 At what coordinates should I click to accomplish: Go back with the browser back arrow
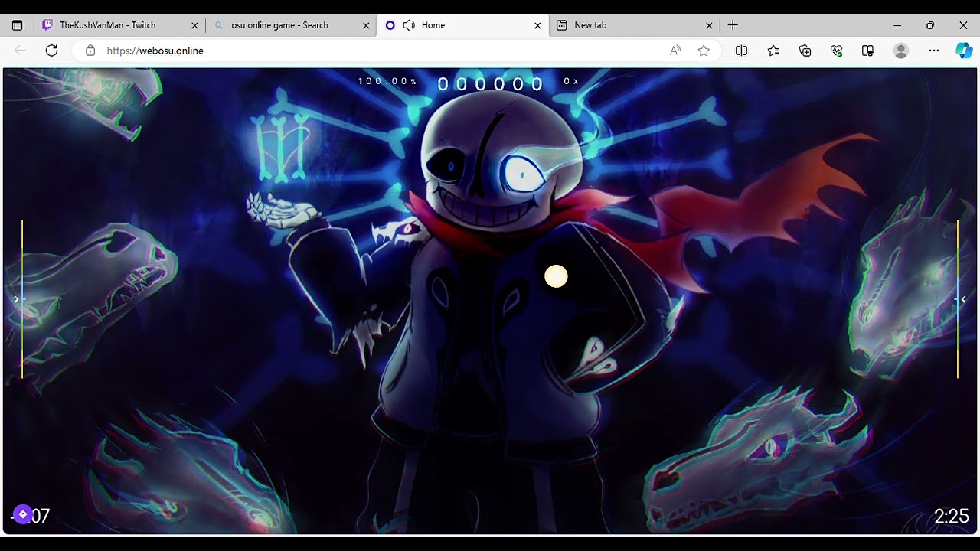(x=20, y=51)
